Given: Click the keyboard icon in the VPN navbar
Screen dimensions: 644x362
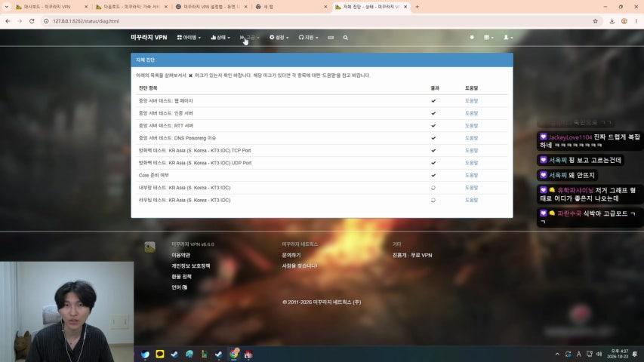Looking at the screenshot, I should [331, 38].
